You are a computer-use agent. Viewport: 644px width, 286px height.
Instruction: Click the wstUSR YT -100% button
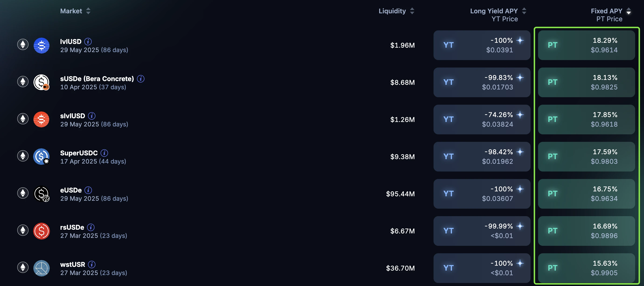click(x=482, y=268)
